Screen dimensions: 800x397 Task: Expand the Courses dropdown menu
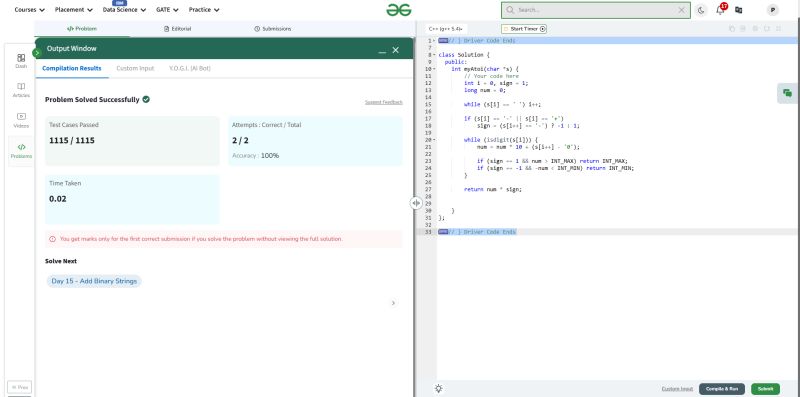(x=30, y=10)
